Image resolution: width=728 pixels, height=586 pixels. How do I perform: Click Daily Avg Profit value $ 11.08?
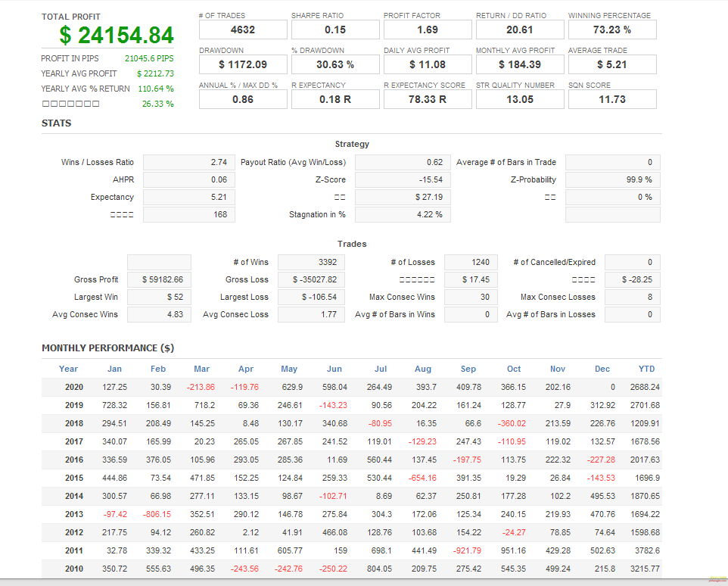[x=428, y=64]
